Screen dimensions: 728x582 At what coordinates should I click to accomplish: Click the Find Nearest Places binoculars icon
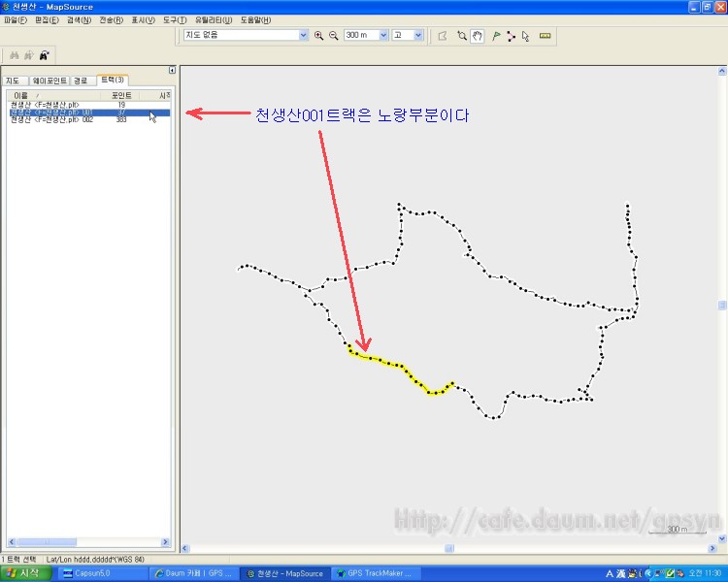coord(44,55)
